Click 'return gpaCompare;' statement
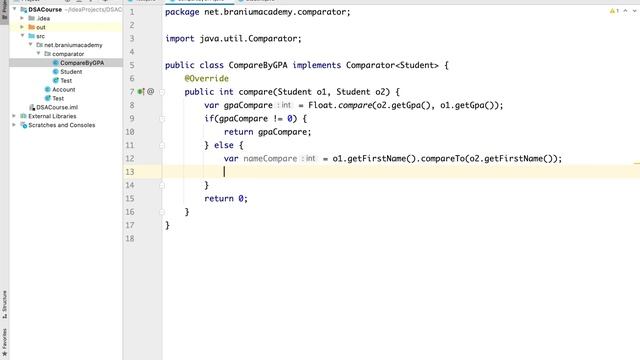 click(x=267, y=132)
